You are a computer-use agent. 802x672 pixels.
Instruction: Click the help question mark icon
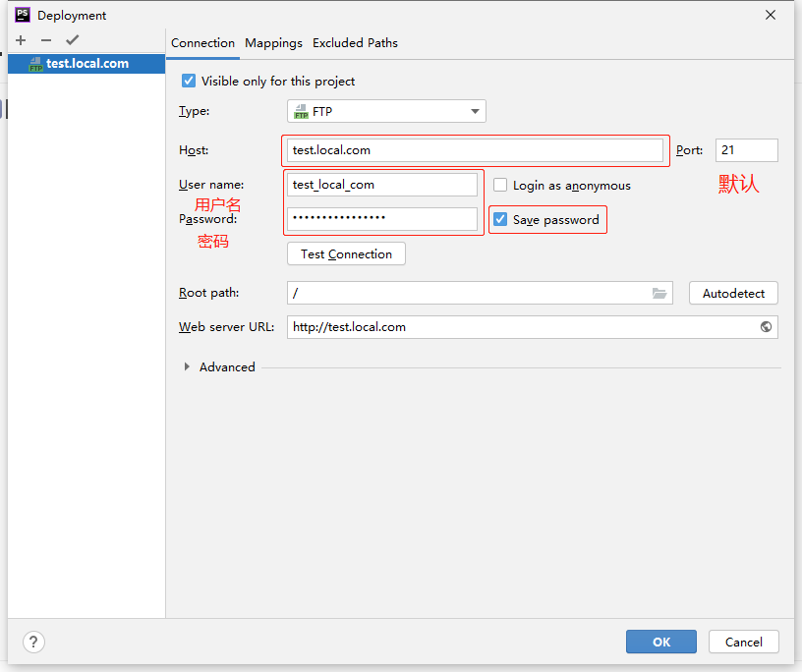click(x=33, y=642)
